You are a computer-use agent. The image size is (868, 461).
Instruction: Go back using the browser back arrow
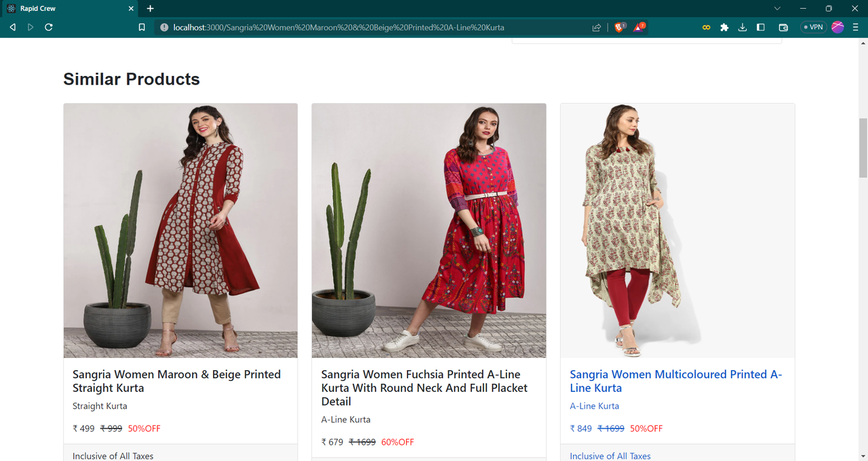click(x=12, y=27)
